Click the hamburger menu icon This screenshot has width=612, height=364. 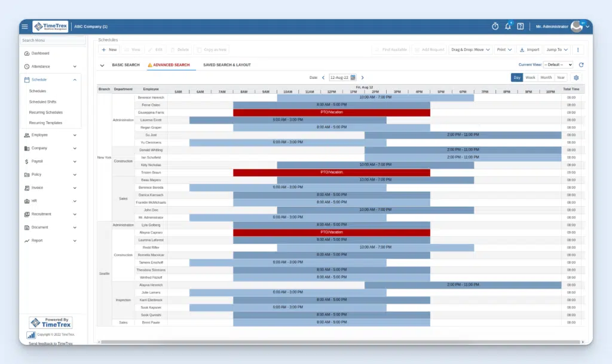point(25,26)
